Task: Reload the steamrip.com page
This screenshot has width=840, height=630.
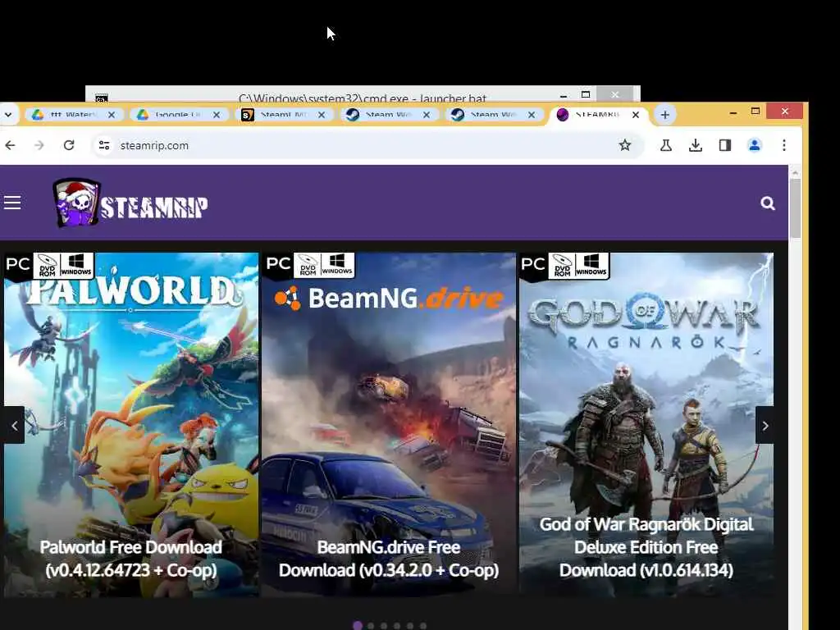Action: pyautogui.click(x=69, y=145)
